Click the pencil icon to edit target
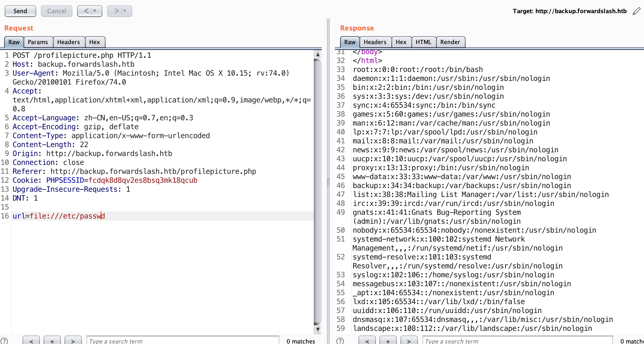Screen dimensions: 644x344 coord(636,11)
